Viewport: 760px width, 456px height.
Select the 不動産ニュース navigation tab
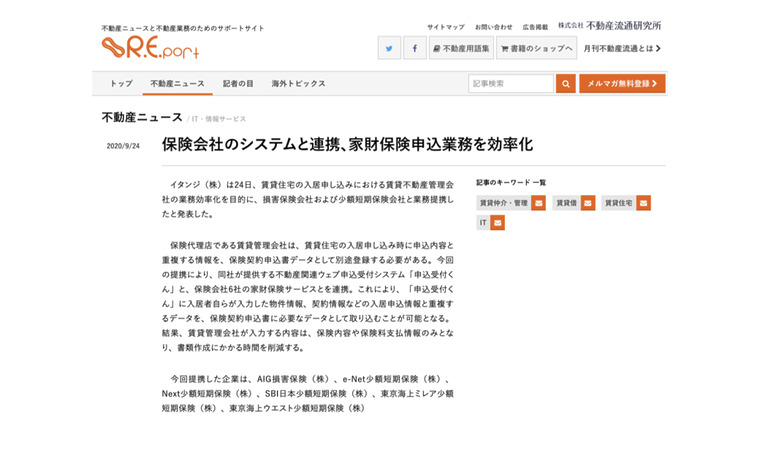coord(177,84)
